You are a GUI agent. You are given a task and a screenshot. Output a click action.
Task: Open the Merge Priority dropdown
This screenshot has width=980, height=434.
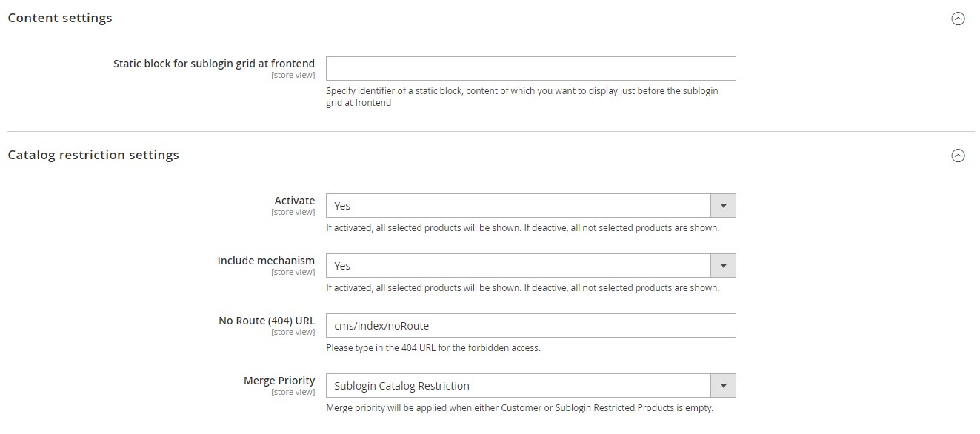[x=531, y=385]
